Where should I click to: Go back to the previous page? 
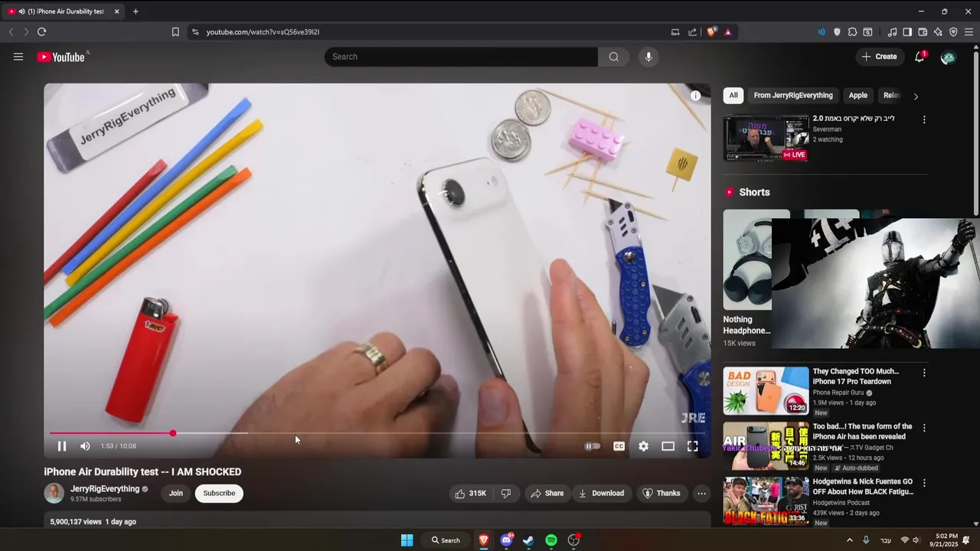coord(11,32)
